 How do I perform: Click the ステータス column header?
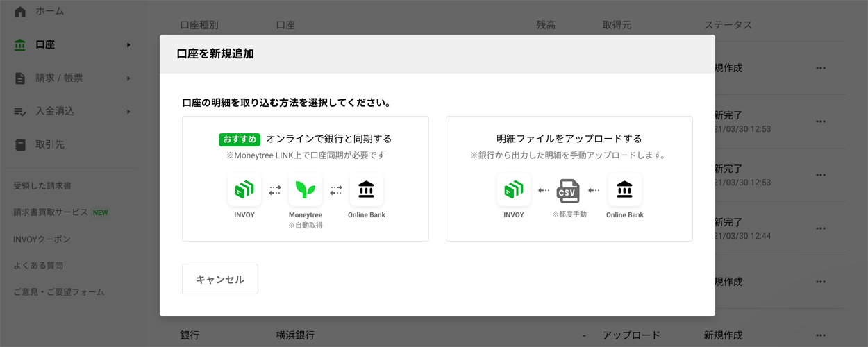coord(728,25)
